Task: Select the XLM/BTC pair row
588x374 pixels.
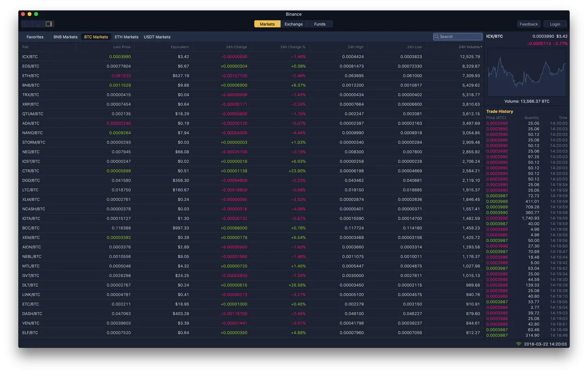Action: pyautogui.click(x=251, y=199)
